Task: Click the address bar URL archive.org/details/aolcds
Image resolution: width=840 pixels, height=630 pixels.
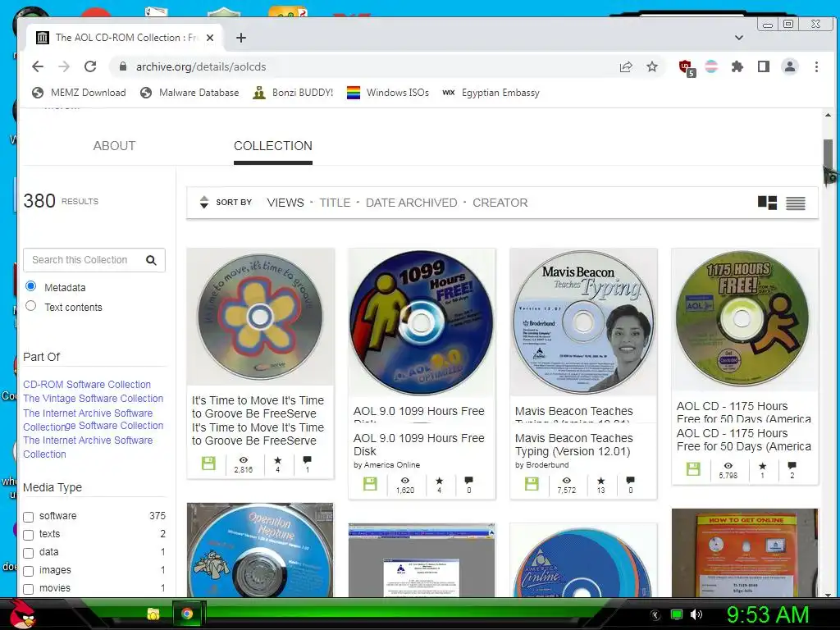Action: click(x=201, y=67)
